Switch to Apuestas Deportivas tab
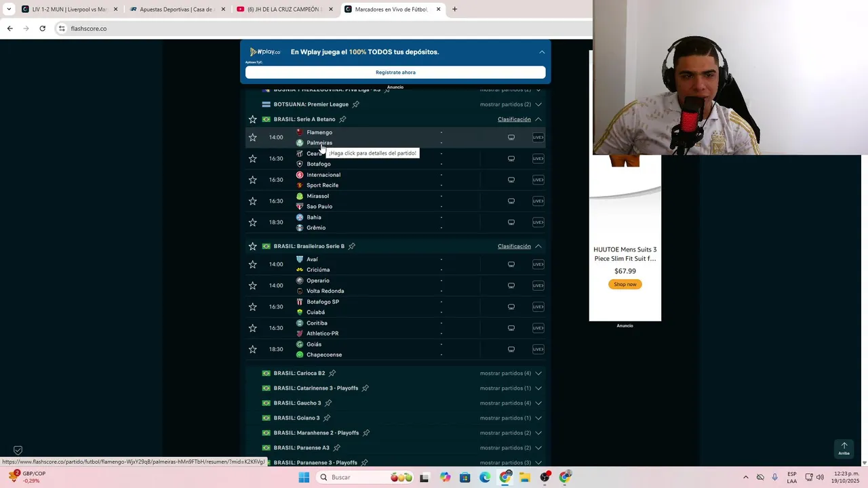868x488 pixels. point(177,9)
